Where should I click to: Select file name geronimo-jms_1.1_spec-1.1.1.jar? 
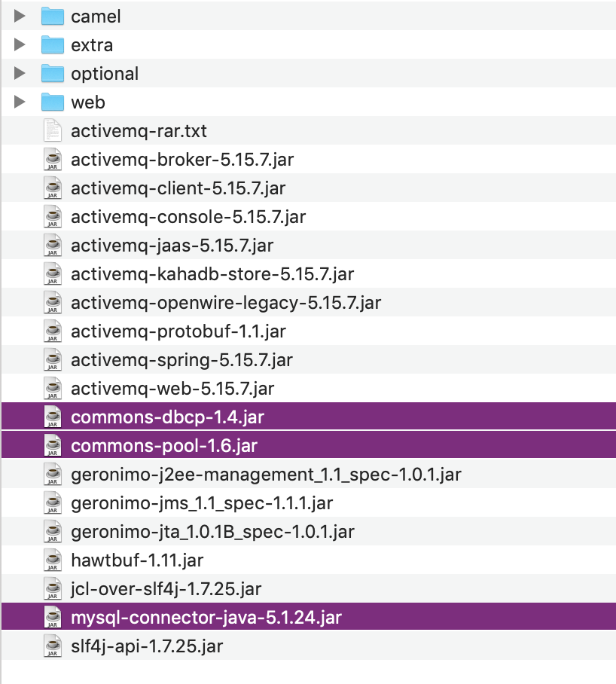coord(202,503)
